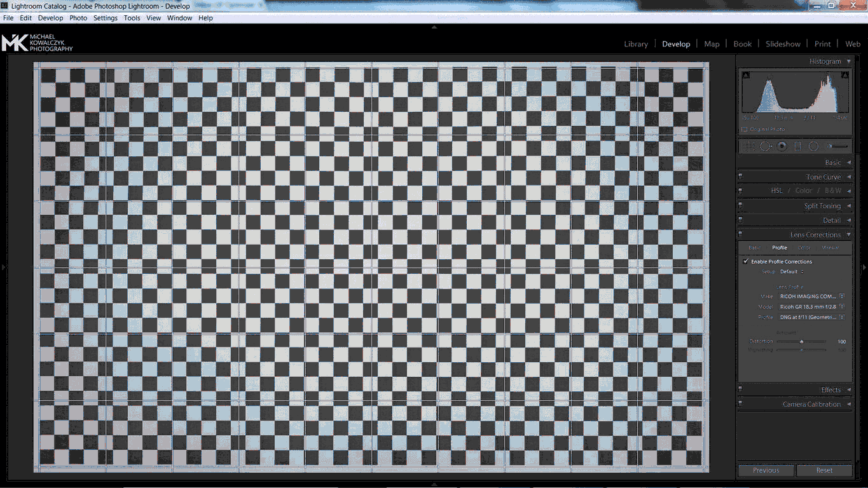Viewport: 868px width, 488px height.
Task: Open the Photo menu
Action: (x=78, y=18)
